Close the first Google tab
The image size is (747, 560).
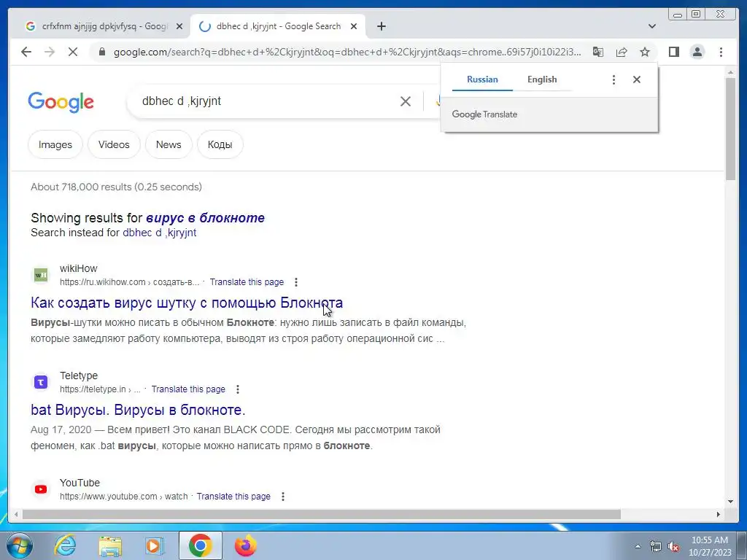tap(179, 26)
